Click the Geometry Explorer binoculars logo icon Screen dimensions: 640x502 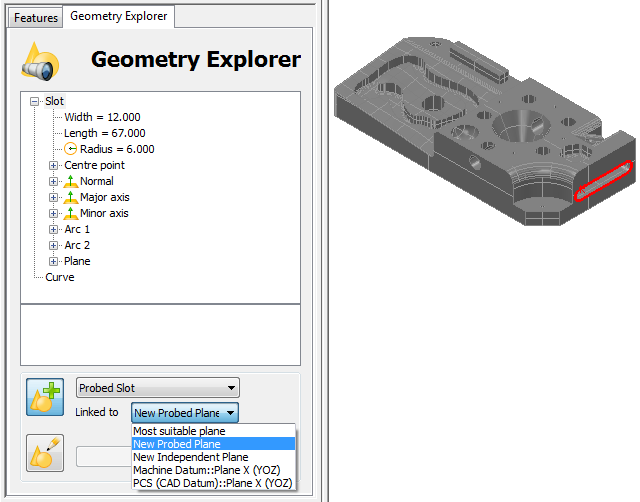(x=40, y=62)
